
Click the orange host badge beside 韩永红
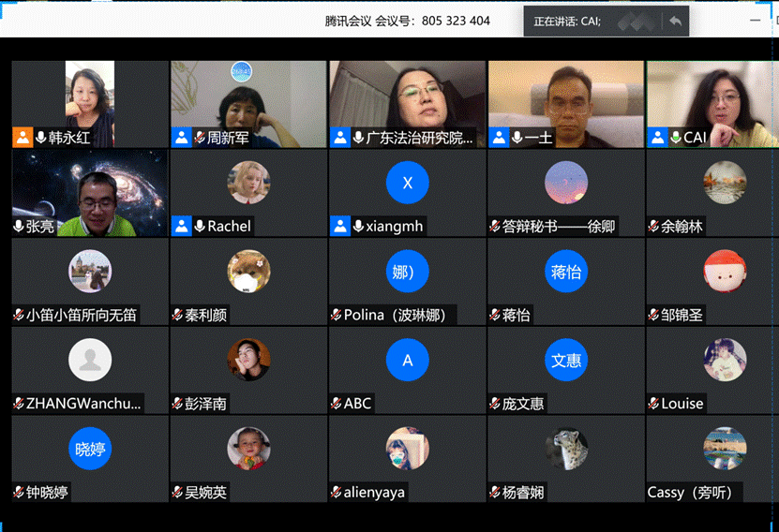22,138
